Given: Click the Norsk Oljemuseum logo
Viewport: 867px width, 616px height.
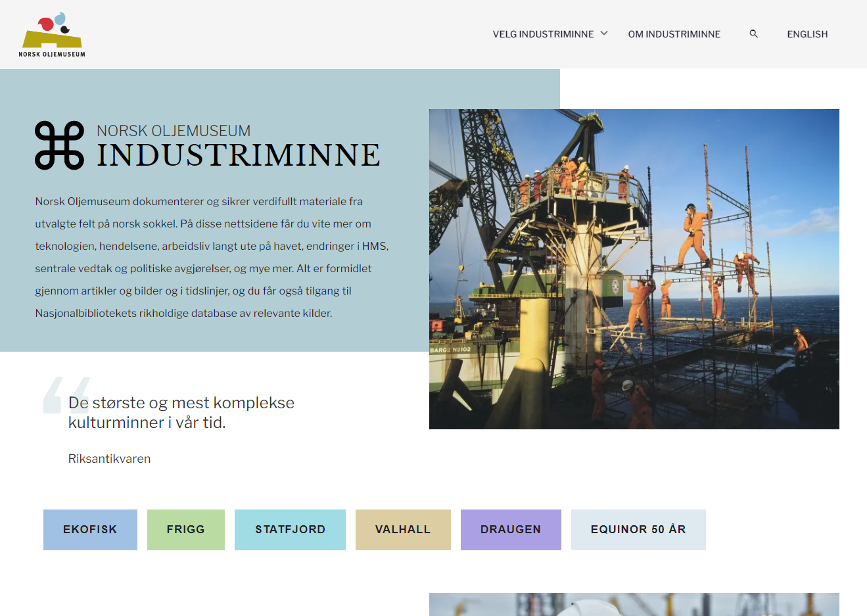Looking at the screenshot, I should tap(52, 34).
